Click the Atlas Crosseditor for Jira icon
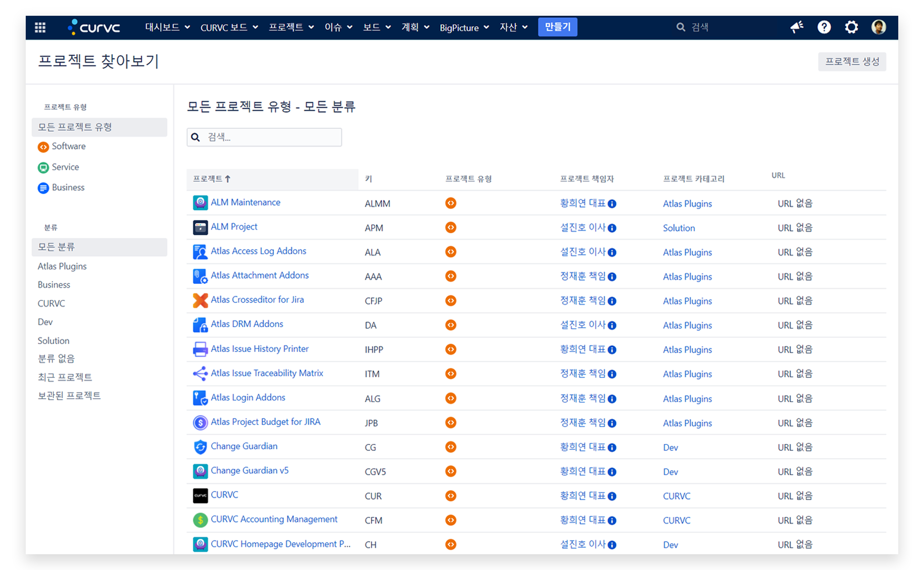The height and width of the screenshot is (570, 924). click(x=200, y=300)
